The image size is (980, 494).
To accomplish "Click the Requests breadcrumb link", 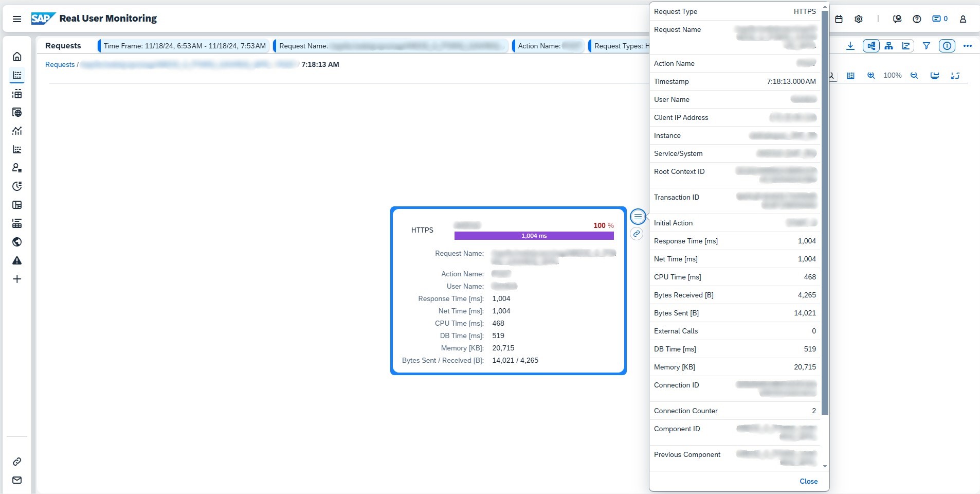I will [60, 64].
